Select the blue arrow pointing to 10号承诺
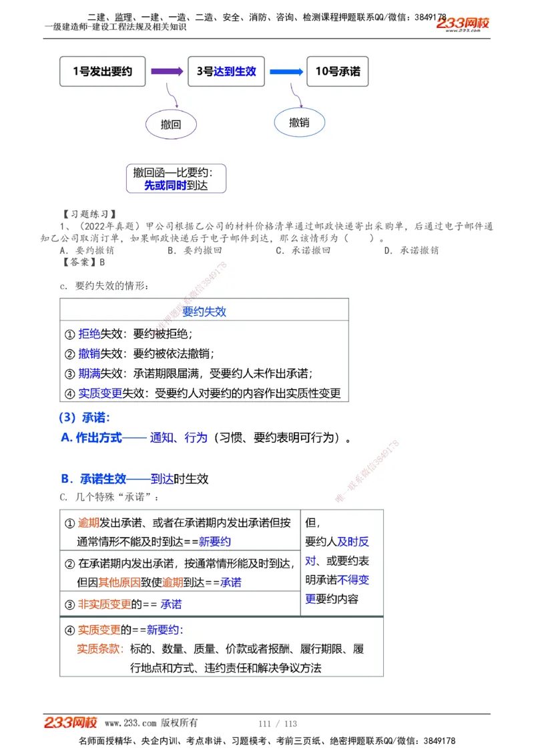This screenshot has width=534, height=756. [285, 71]
